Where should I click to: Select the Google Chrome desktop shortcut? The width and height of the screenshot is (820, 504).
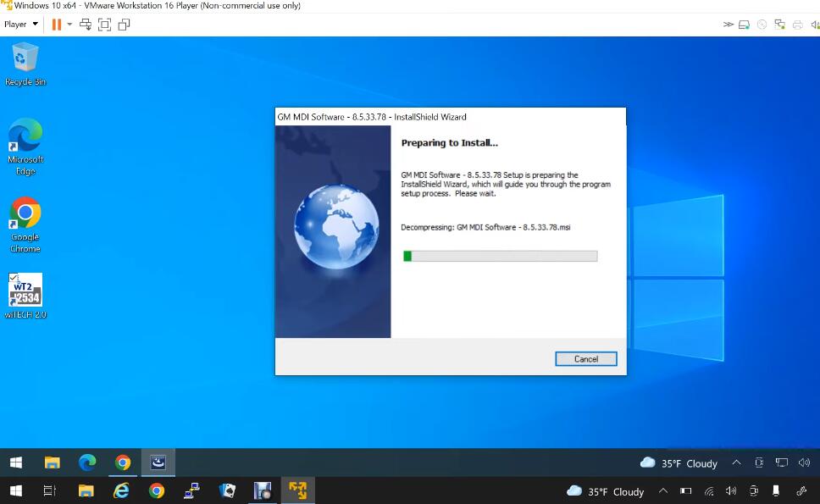click(x=25, y=224)
